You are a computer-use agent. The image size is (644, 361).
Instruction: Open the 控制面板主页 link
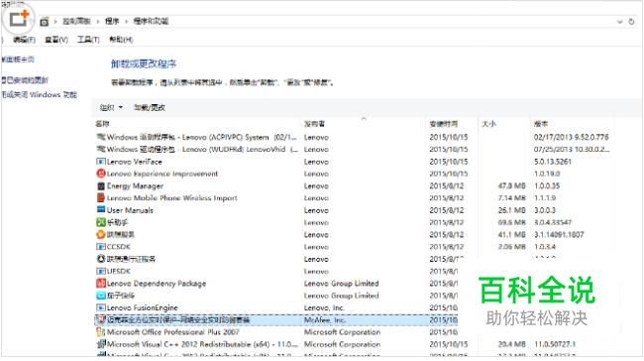[x=17, y=60]
